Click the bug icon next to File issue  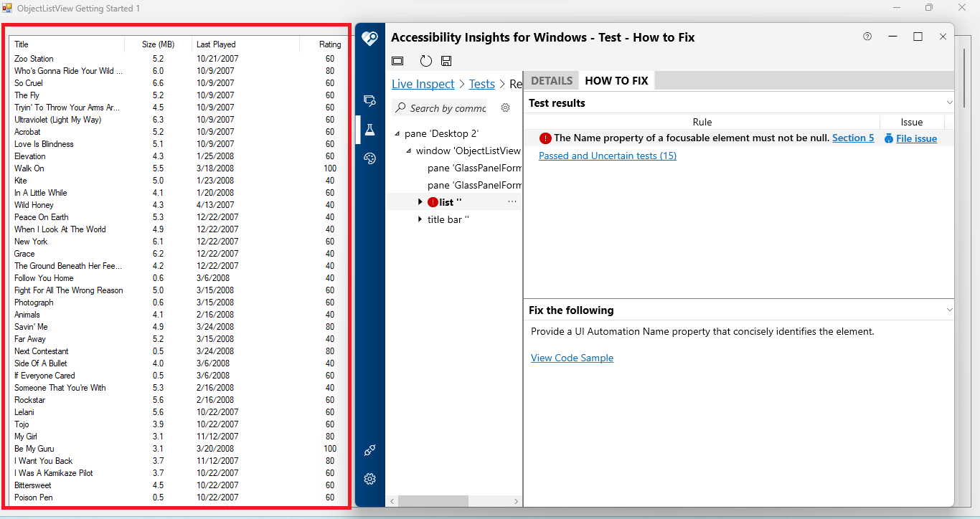(889, 138)
